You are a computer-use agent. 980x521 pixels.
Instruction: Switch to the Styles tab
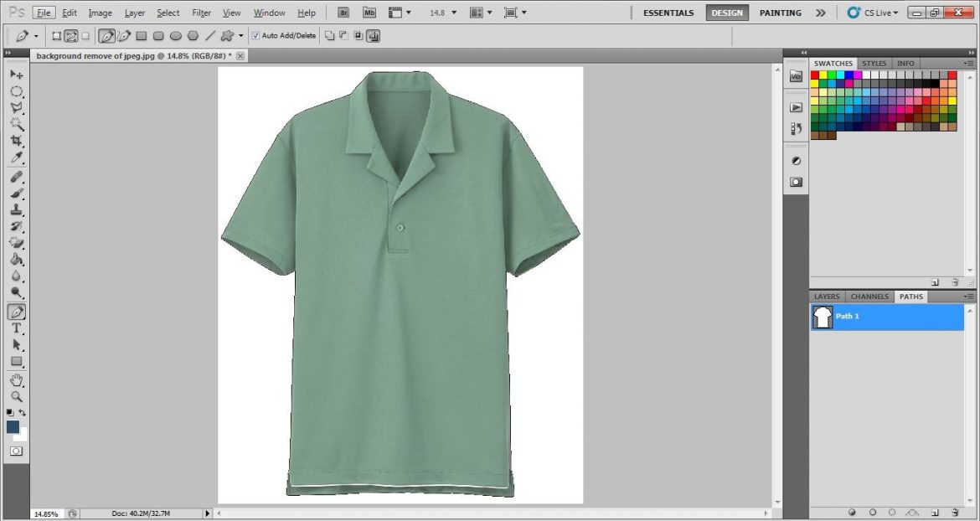(874, 63)
